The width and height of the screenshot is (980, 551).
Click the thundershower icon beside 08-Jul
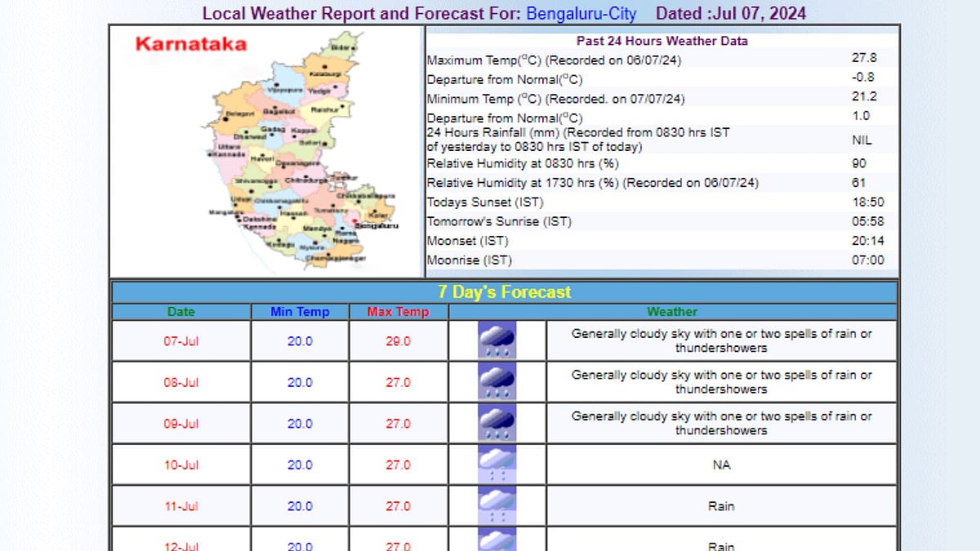point(499,381)
